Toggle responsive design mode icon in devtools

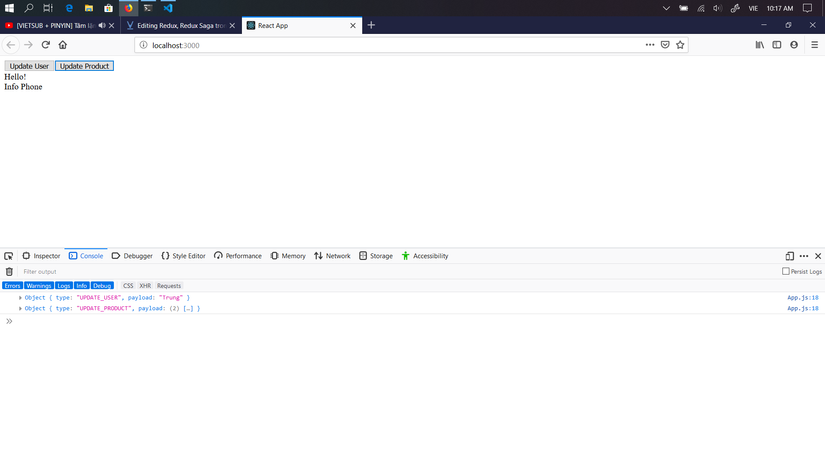coord(790,256)
